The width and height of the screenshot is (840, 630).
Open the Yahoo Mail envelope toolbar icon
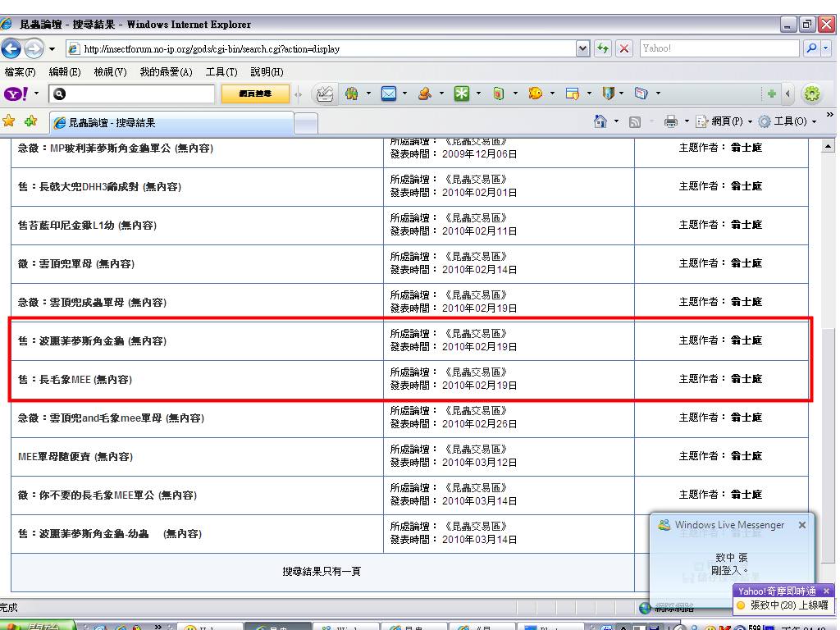pyautogui.click(x=388, y=94)
